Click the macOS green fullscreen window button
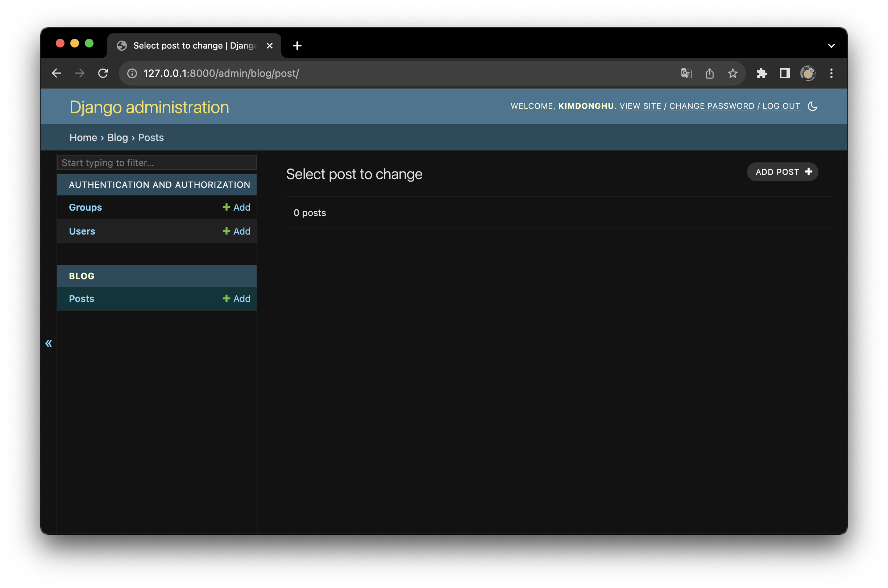Screen dimensions: 888x588 pyautogui.click(x=89, y=43)
